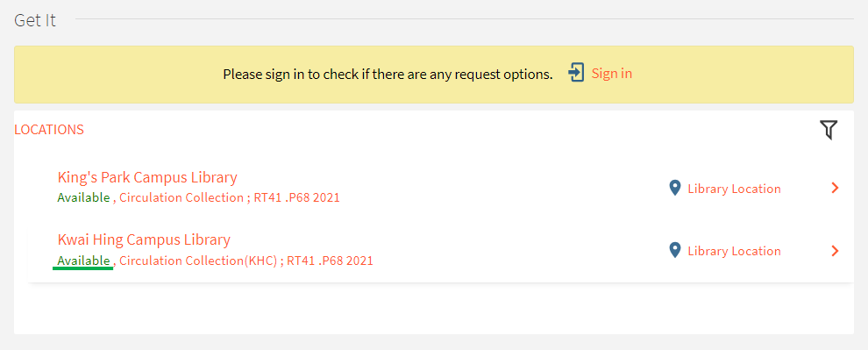Open the locations filter funnel icon
This screenshot has height=350, width=868.
(x=829, y=130)
